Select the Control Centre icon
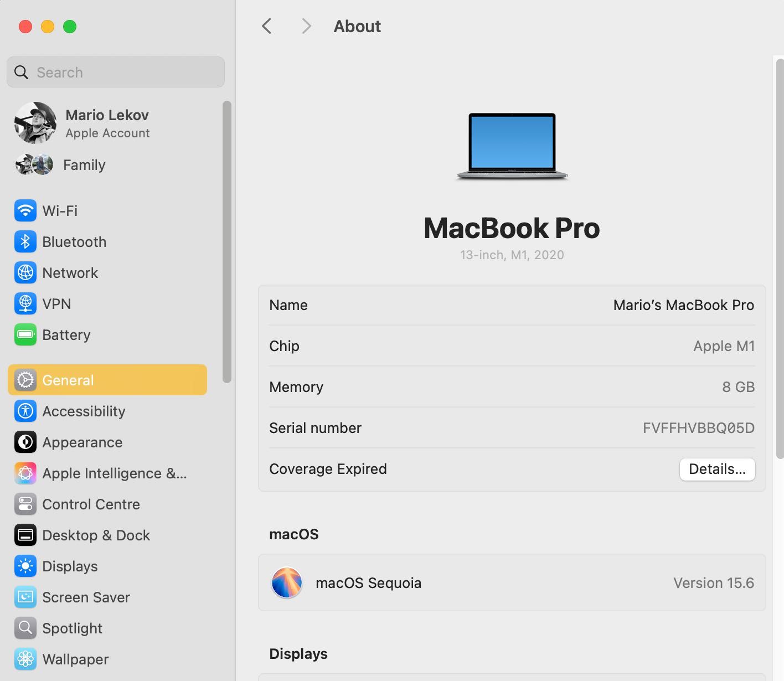 coord(25,504)
